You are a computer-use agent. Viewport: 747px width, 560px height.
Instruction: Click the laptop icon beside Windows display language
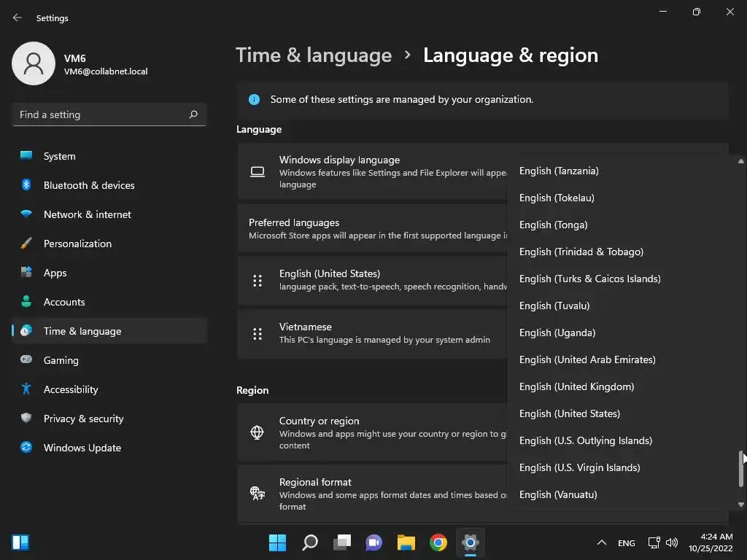[258, 171]
